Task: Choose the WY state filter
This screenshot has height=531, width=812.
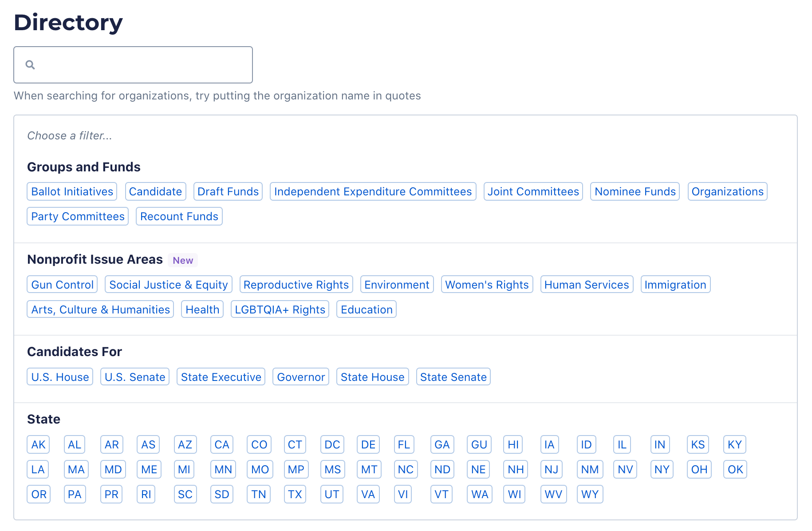Action: pos(590,494)
